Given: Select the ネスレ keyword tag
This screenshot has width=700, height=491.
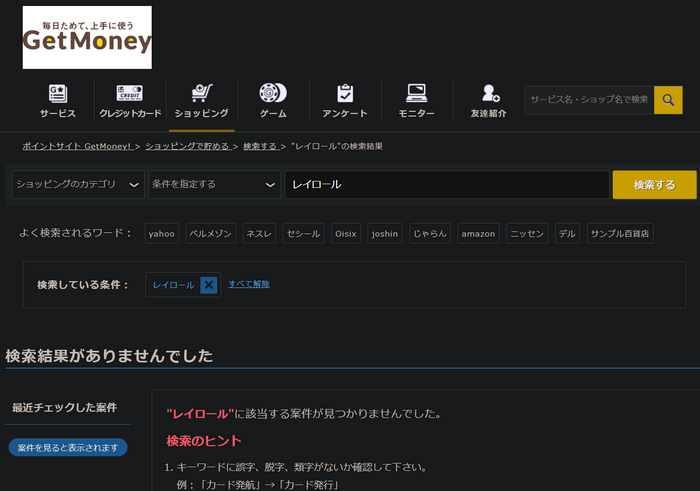Looking at the screenshot, I should pos(259,233).
